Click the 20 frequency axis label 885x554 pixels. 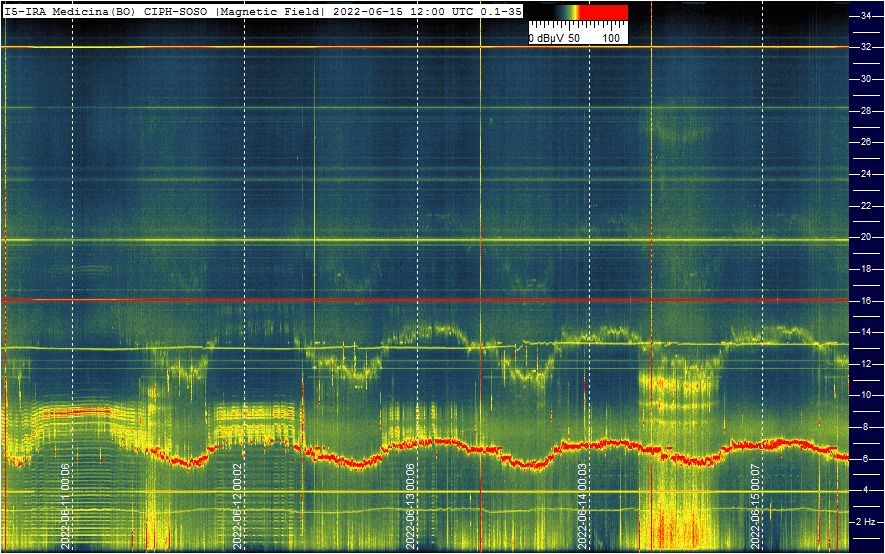pyautogui.click(x=866, y=237)
